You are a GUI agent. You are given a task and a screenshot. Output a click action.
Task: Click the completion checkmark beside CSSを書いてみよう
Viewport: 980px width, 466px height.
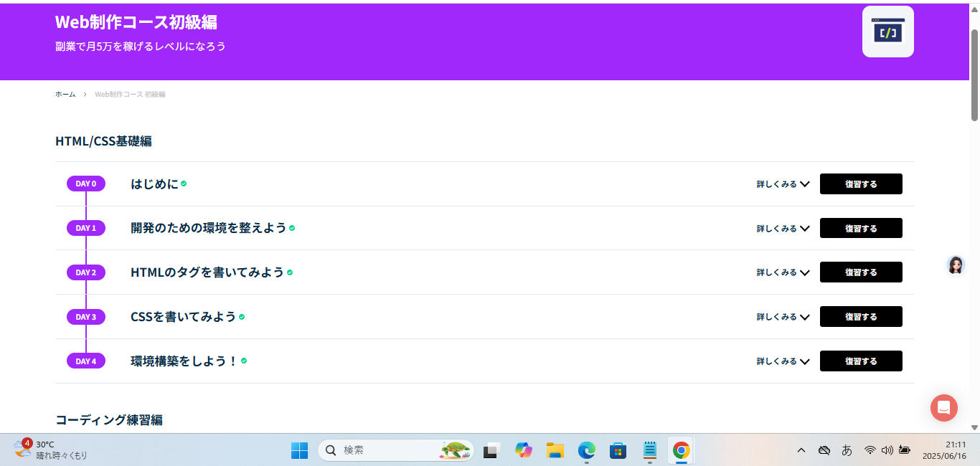pyautogui.click(x=242, y=317)
